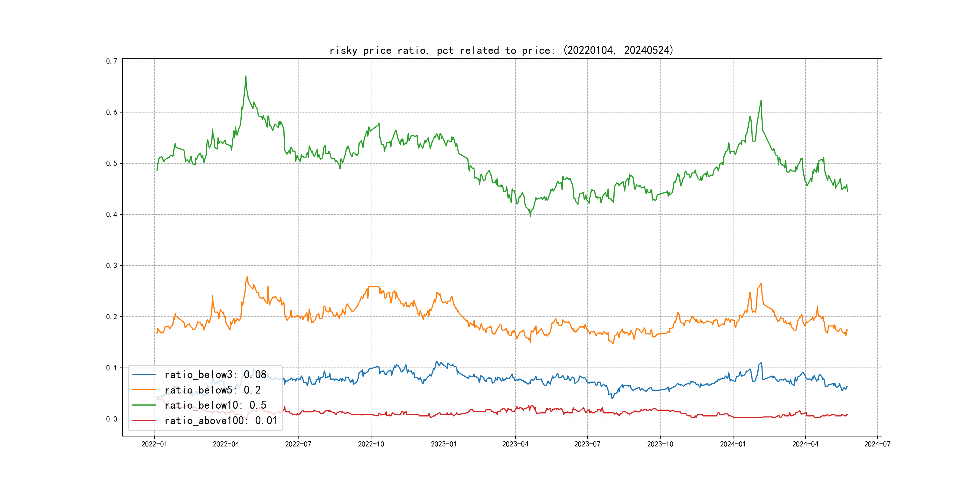Click the 0.0 y-axis tick label
Image resolution: width=980 pixels, height=490 pixels.
click(112, 419)
